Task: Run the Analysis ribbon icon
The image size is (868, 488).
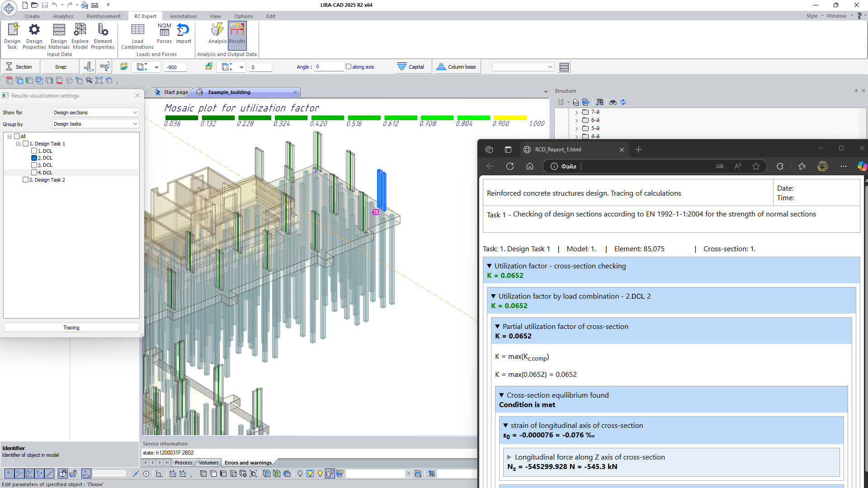Action: coord(217,30)
